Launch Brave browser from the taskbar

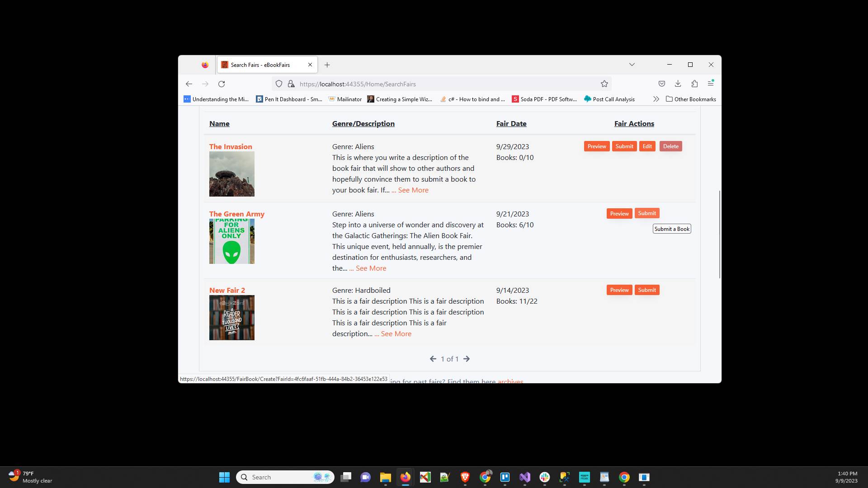pyautogui.click(x=464, y=477)
